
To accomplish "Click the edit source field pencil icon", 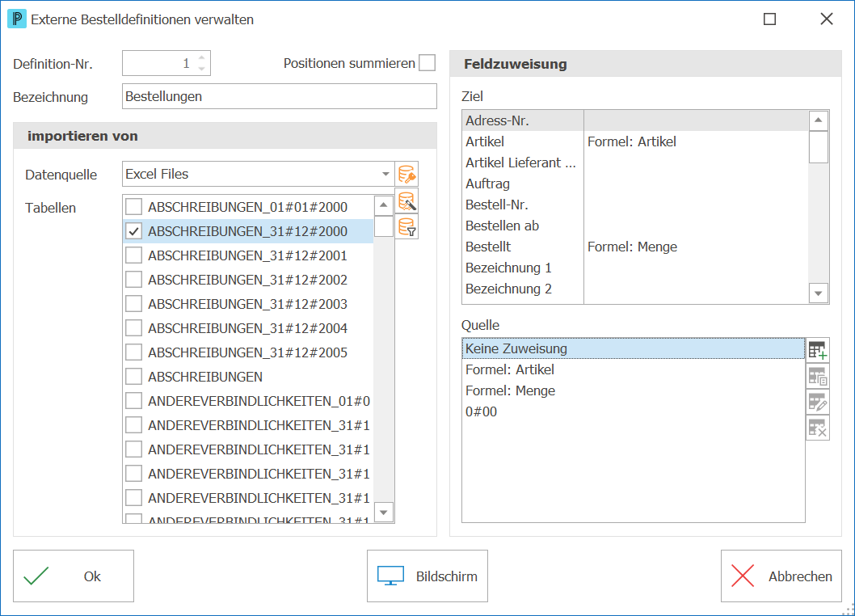I will (817, 402).
